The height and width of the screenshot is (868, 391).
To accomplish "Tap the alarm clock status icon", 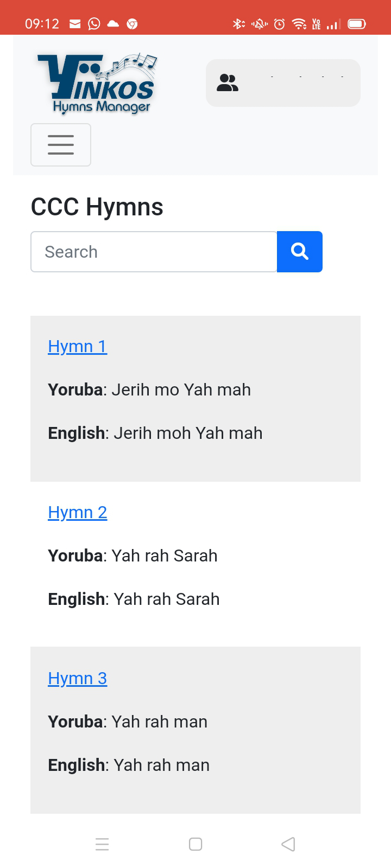I will pos(279,24).
